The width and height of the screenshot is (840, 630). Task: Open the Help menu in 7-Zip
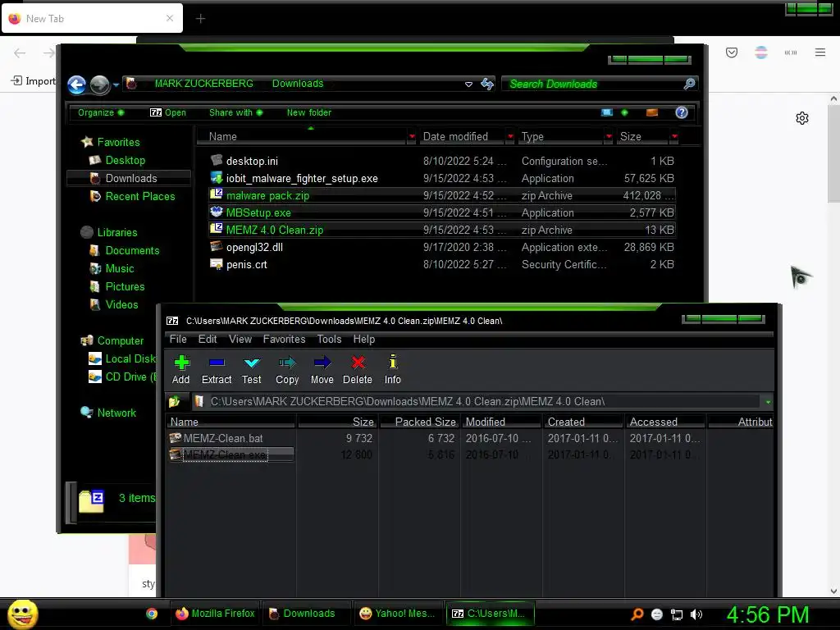point(363,339)
